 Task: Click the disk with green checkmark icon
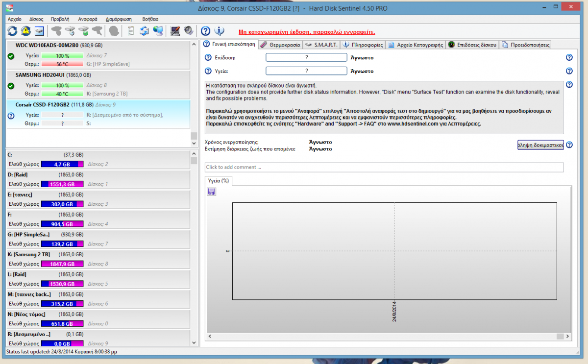(x=84, y=31)
